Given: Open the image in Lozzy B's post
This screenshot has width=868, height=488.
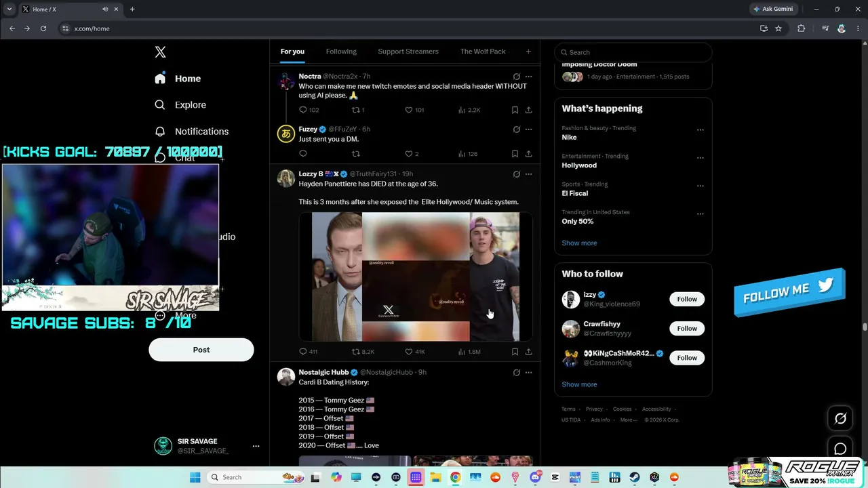Looking at the screenshot, I should [416, 277].
